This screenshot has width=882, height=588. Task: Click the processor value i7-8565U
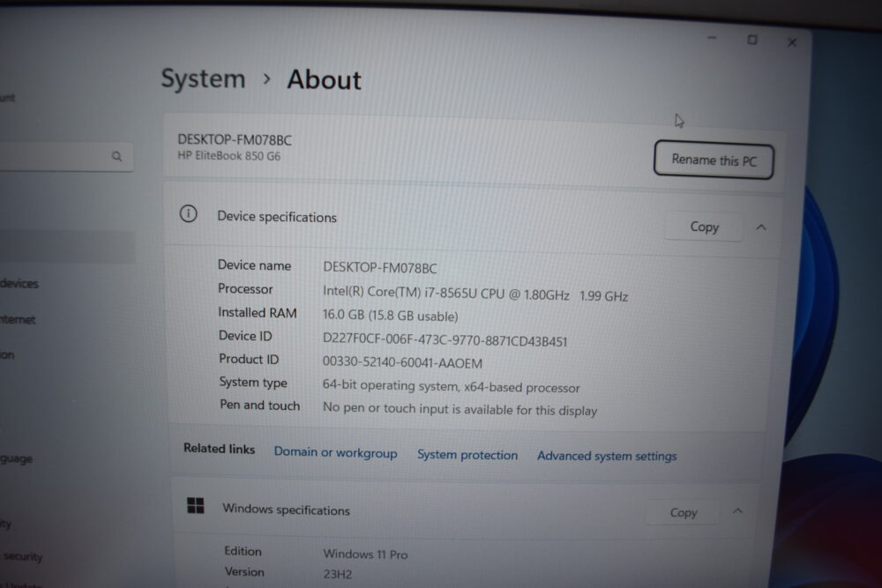click(475, 294)
